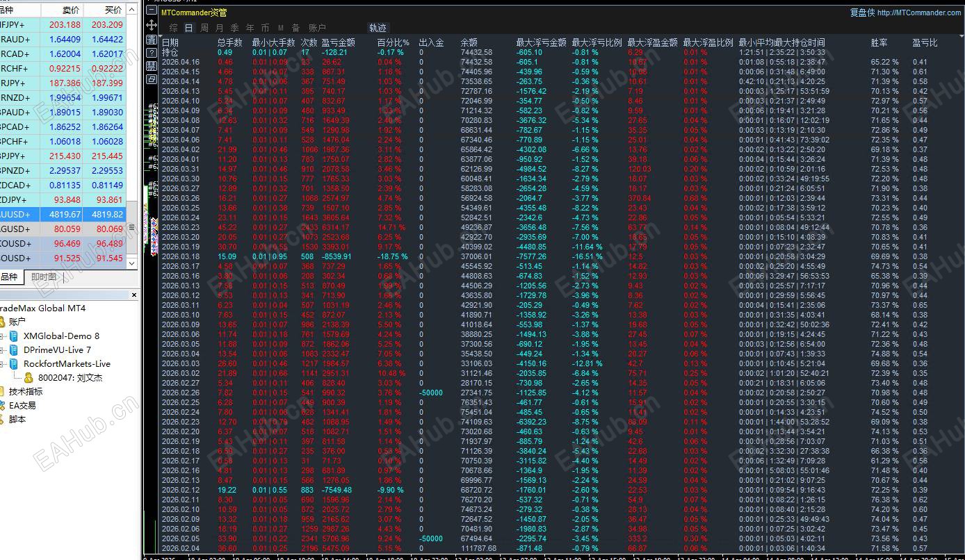
Task: Select the 脚本 scripts node
Action: coord(17,419)
